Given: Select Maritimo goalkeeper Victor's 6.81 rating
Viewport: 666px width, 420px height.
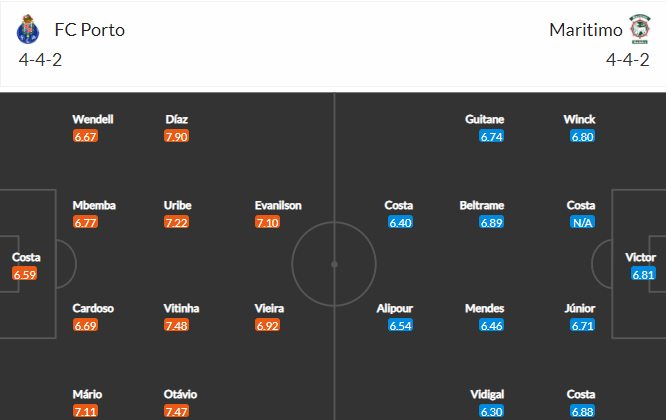Looking at the screenshot, I should (x=643, y=274).
